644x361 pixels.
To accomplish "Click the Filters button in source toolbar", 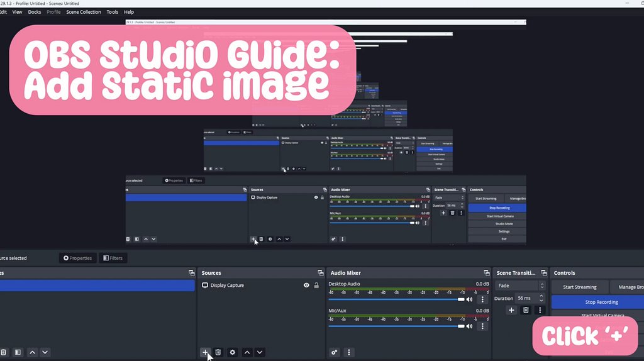I will [x=113, y=258].
